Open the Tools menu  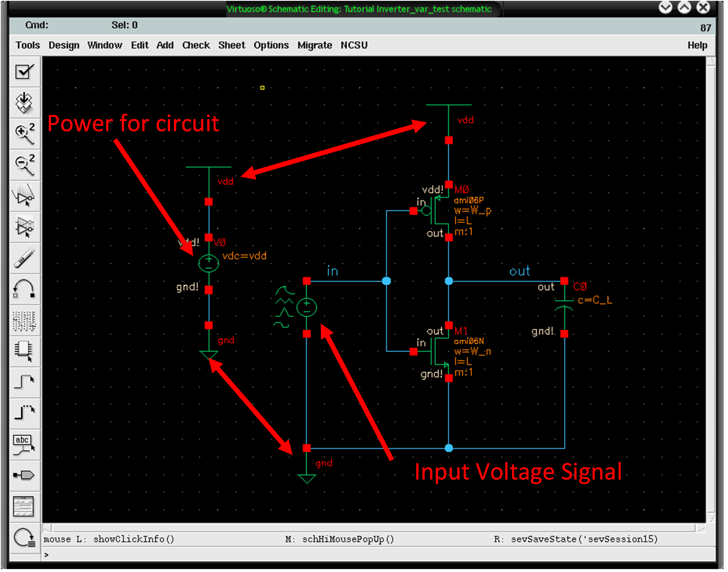click(28, 45)
